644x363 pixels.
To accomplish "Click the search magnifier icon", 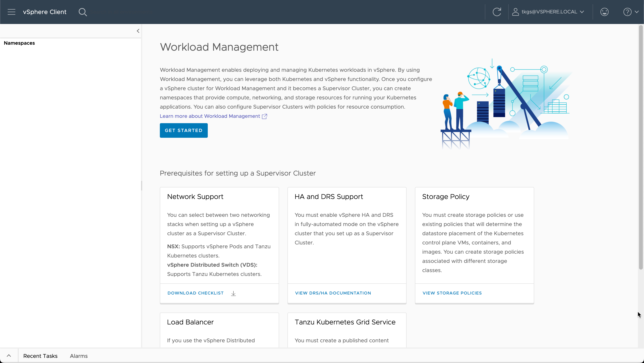I will [82, 12].
